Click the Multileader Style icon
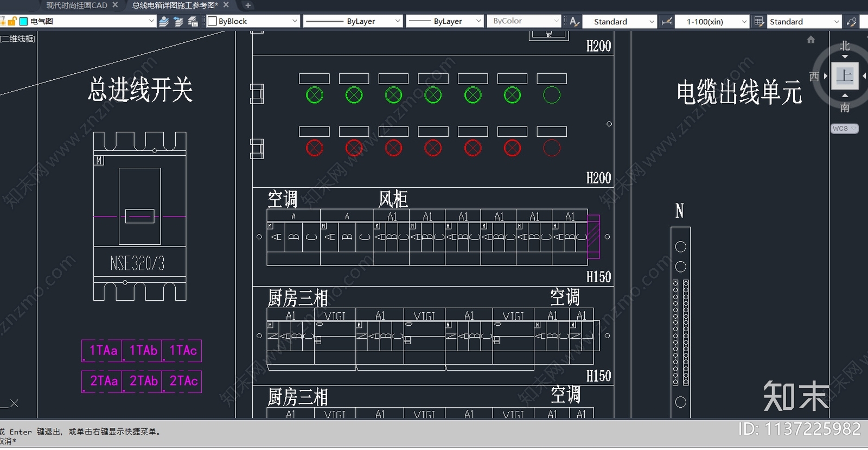The height and width of the screenshot is (450, 868). point(852,21)
